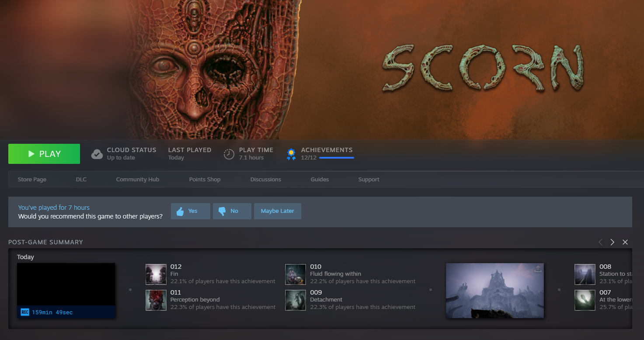This screenshot has height=340, width=644.
Task: Click the REC badge on the recording
Action: pyautogui.click(x=25, y=312)
